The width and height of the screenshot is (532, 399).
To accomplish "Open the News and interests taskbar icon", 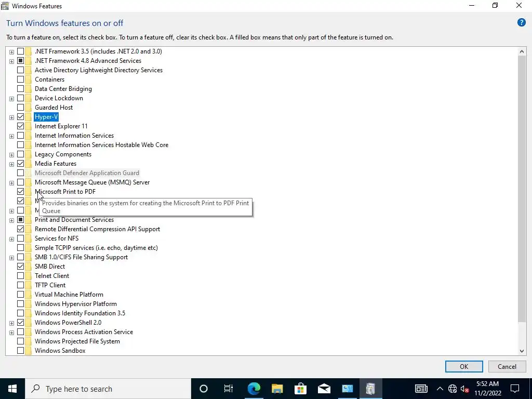I will (421, 389).
